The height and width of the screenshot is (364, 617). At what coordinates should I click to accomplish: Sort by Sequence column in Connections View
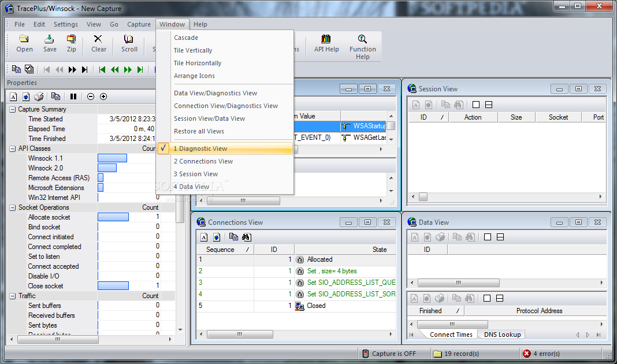(225, 250)
